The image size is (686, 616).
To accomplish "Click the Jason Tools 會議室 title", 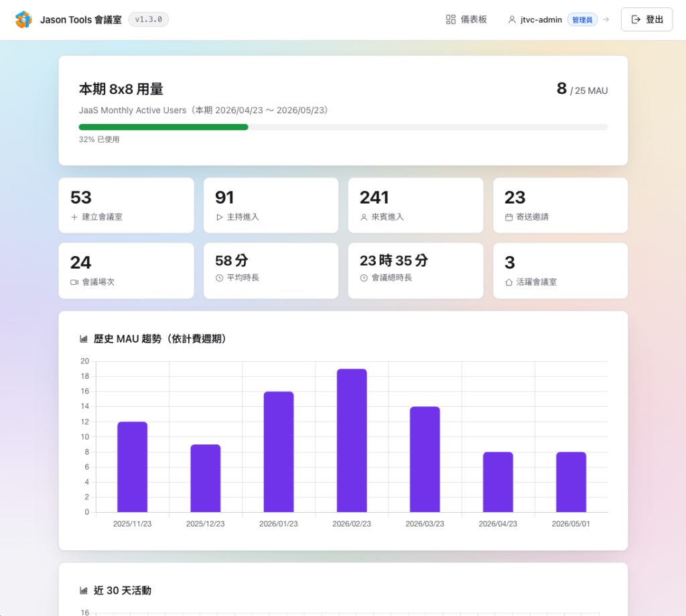I will click(81, 19).
